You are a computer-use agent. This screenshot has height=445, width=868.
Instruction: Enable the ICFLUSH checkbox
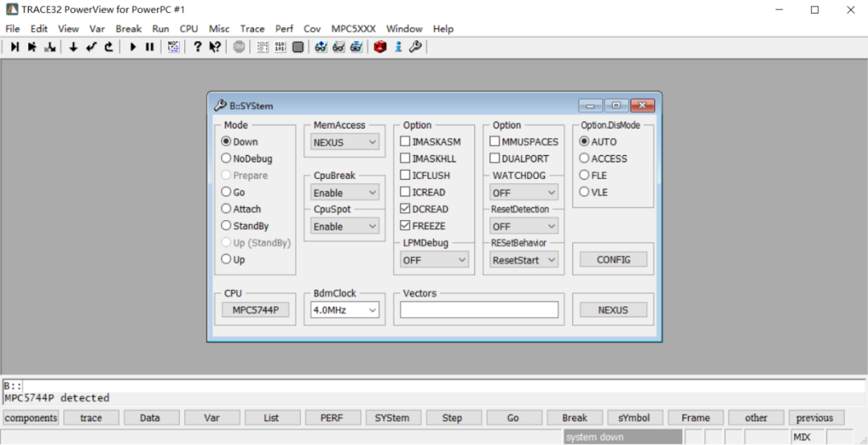point(406,175)
